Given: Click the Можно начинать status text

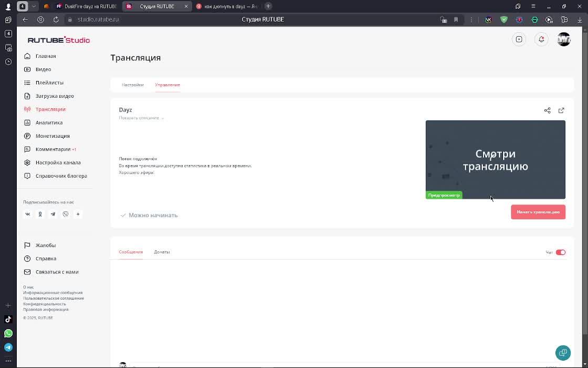Looking at the screenshot, I should point(153,215).
